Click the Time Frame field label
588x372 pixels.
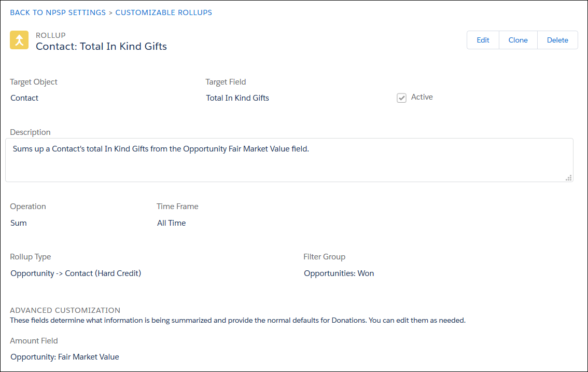click(x=177, y=206)
